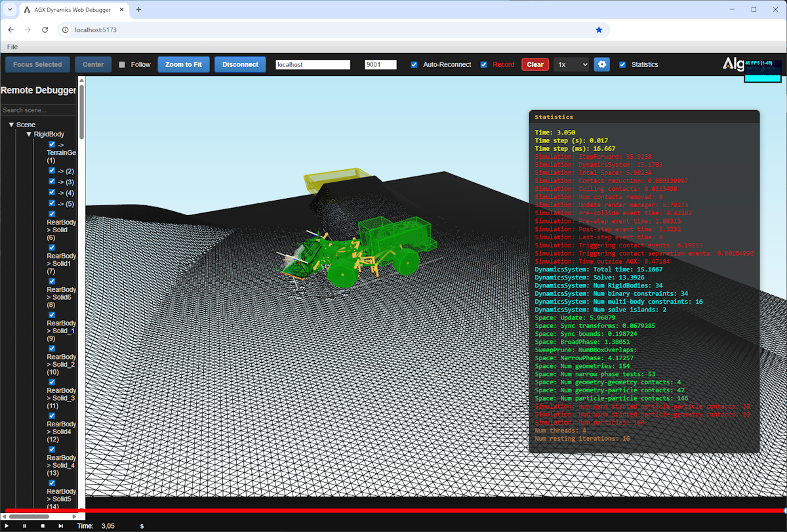Image resolution: width=787 pixels, height=532 pixels.
Task: Enable the Follow checkbox
Action: coord(123,64)
